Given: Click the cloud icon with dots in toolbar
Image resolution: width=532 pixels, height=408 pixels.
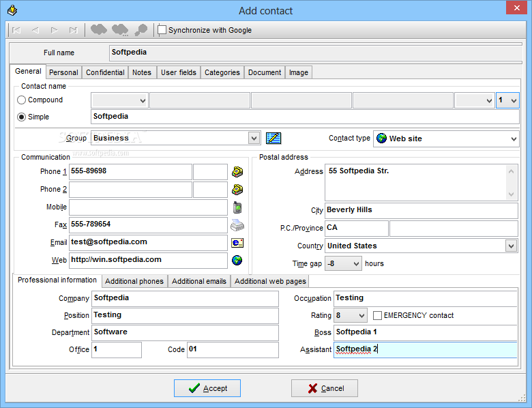Looking at the screenshot, I should [120, 30].
